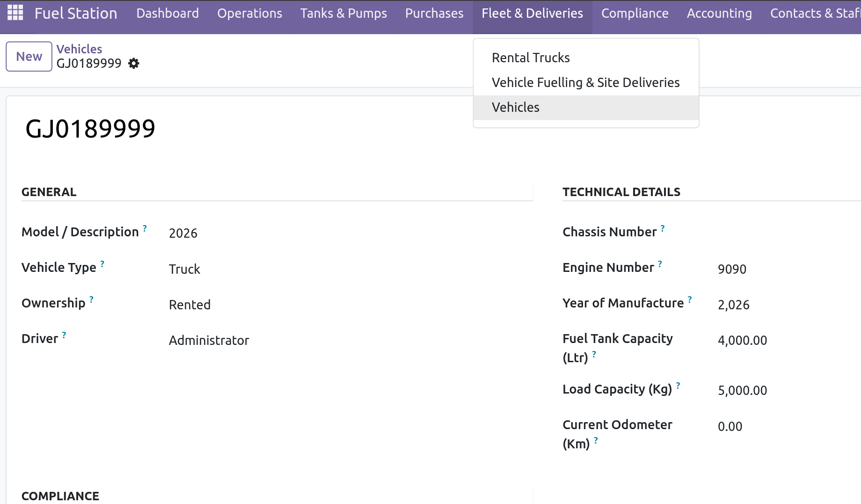This screenshot has height=504, width=861.
Task: Open the Purchases menu
Action: point(434,13)
